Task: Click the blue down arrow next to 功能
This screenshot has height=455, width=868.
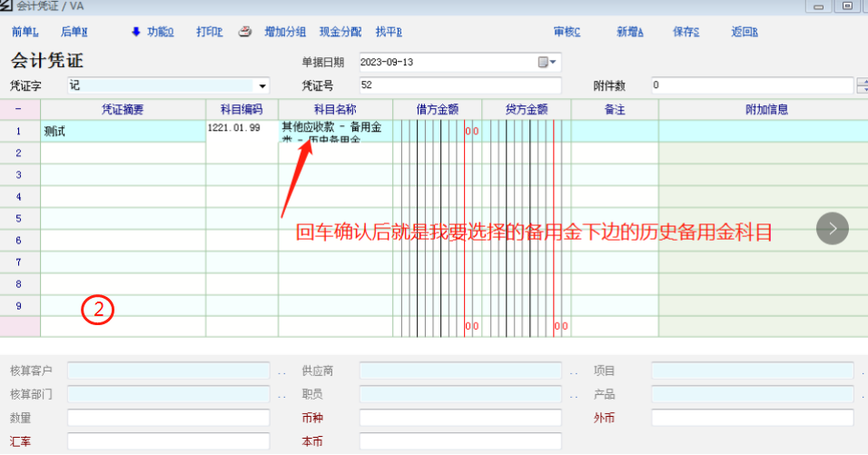Action: click(136, 32)
